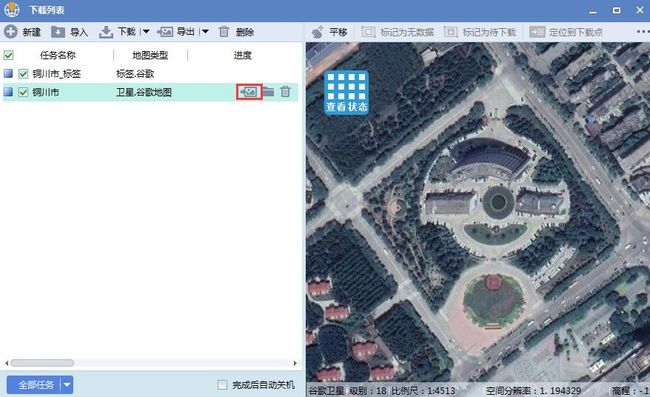Expand the 下载 dropdown arrow
This screenshot has height=397, width=650.
pos(146,31)
